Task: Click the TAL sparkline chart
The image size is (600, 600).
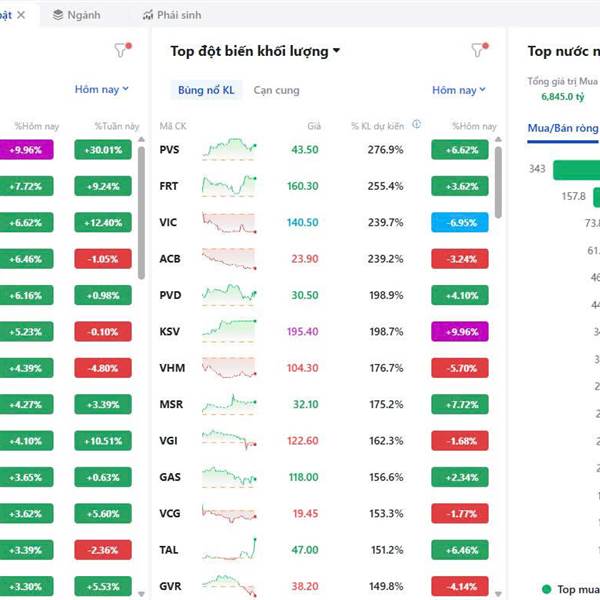Action: (229, 549)
